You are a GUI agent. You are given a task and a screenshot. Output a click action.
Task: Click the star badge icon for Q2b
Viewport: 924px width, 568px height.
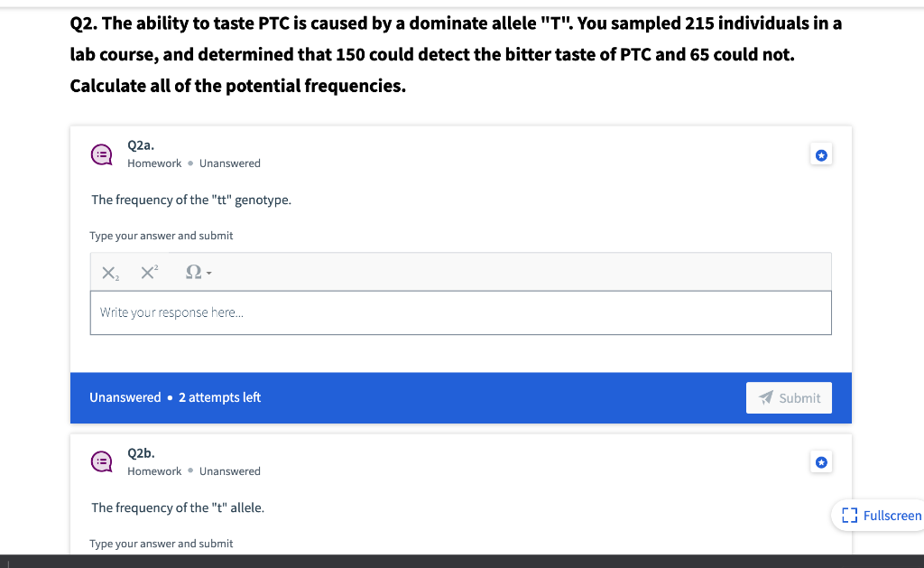pos(821,461)
